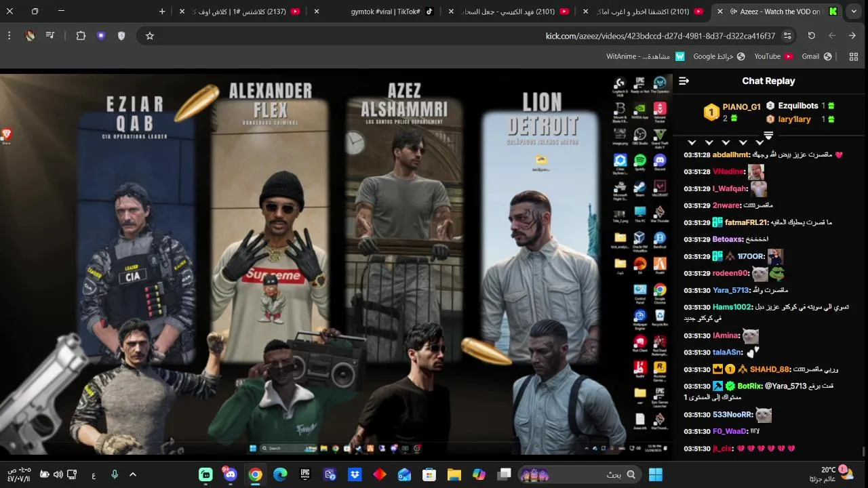Screen dimensions: 868x488
Task: Open the Extensions puzzle icon
Action: click(81, 36)
